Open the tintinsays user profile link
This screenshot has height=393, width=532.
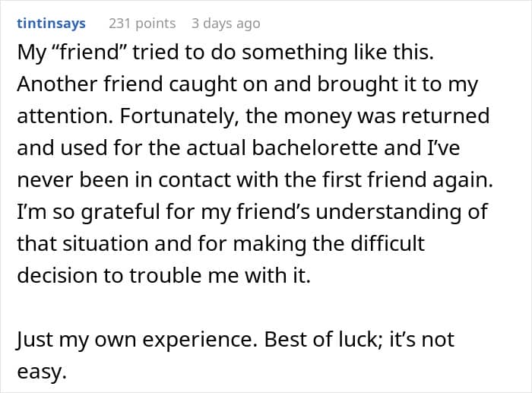pos(51,24)
